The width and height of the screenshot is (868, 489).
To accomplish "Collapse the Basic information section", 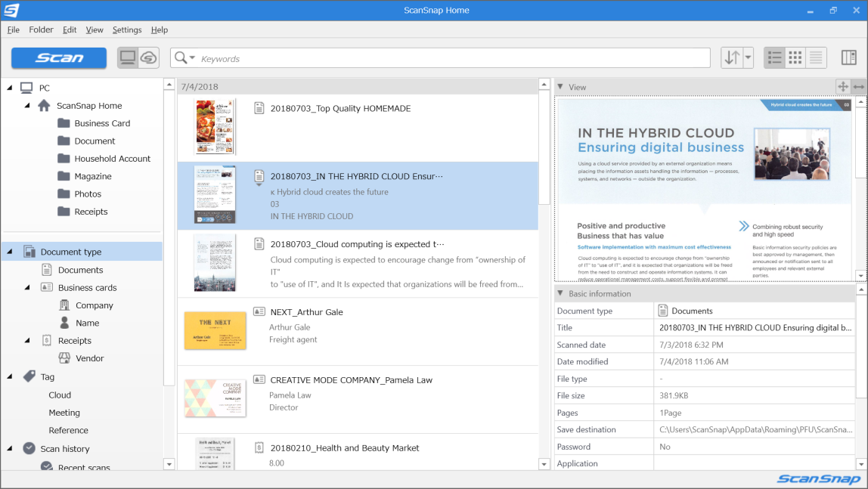I will click(560, 293).
